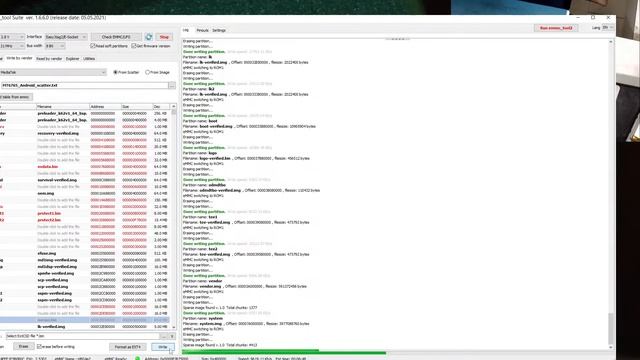This screenshot has height=360, width=640.
Task: Select the lk-verified.img row at table bottom
Action: coord(84,327)
